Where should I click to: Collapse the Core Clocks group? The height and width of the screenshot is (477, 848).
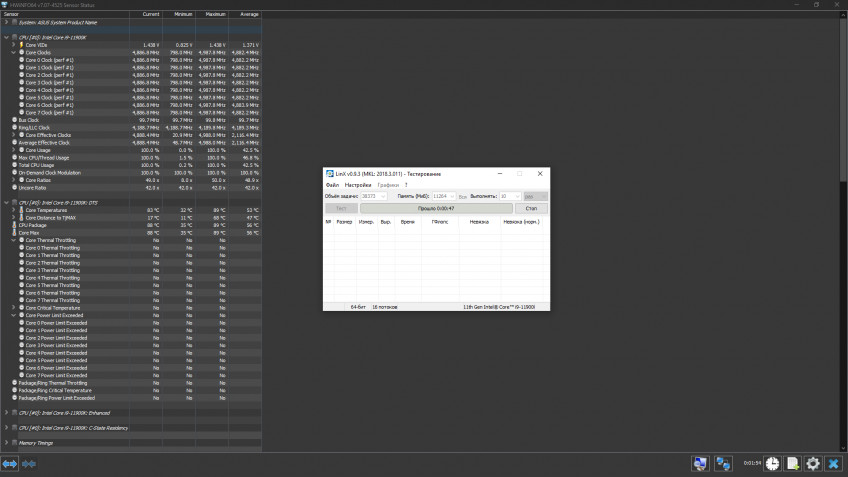click(x=14, y=52)
